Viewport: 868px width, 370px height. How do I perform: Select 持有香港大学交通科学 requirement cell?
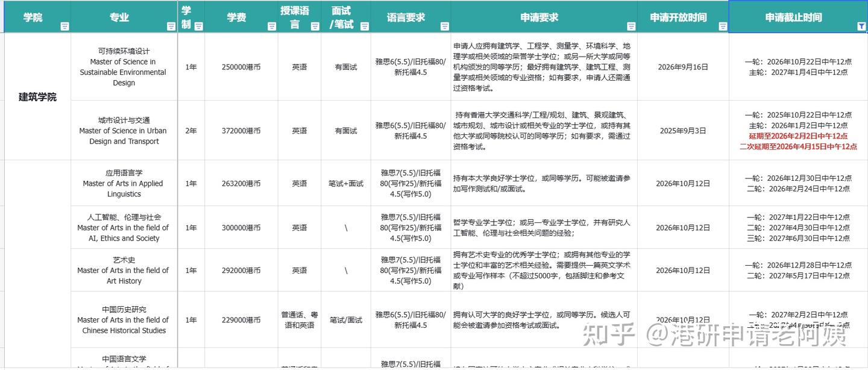pyautogui.click(x=544, y=130)
